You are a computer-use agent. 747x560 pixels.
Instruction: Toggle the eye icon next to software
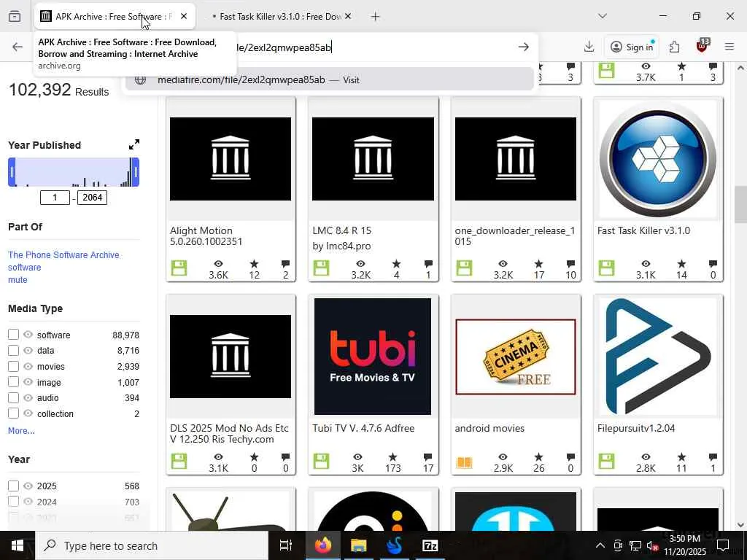coord(28,335)
